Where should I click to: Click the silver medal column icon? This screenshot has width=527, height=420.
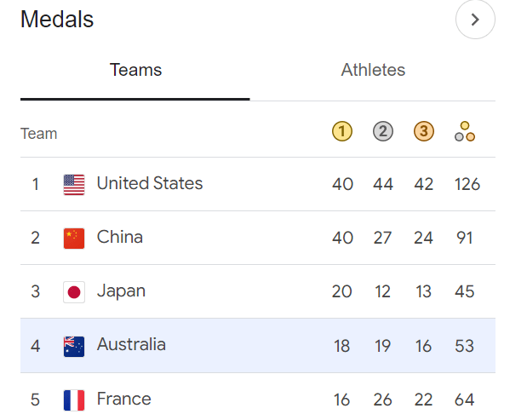(x=383, y=131)
